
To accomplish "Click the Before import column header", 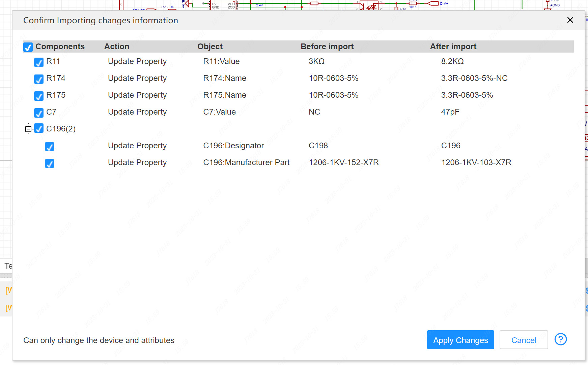I will click(327, 47).
